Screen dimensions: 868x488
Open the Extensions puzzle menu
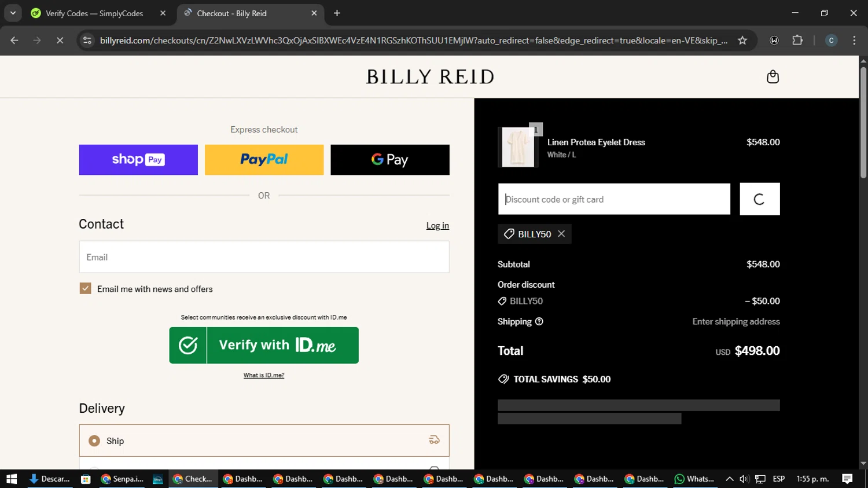797,41
